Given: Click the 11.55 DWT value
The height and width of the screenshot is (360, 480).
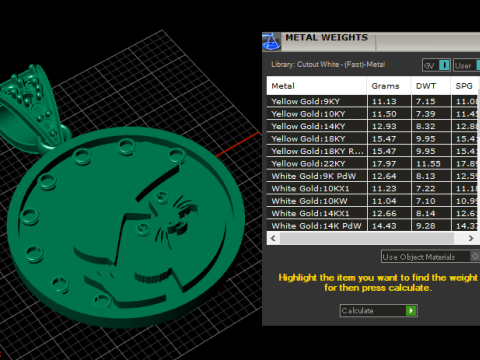Looking at the screenshot, I should (428, 164).
